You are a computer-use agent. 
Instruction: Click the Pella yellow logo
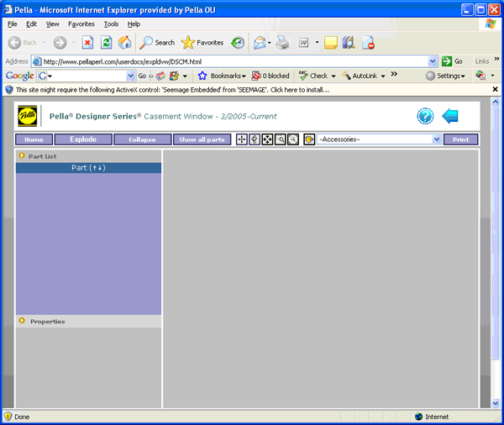(x=28, y=116)
